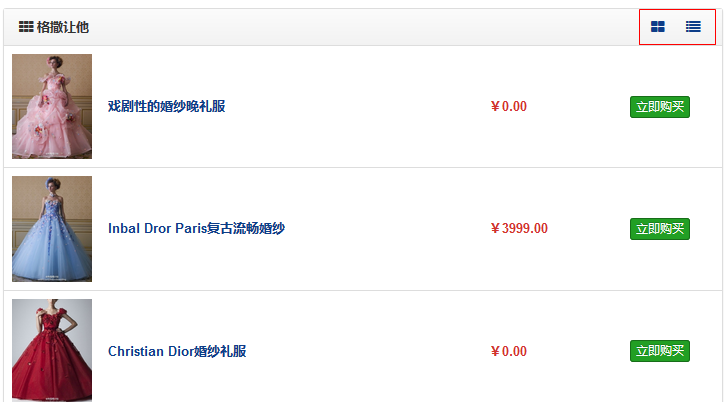Click the ￥0.00 price of Christian Dior婚纱礼服

coord(508,351)
